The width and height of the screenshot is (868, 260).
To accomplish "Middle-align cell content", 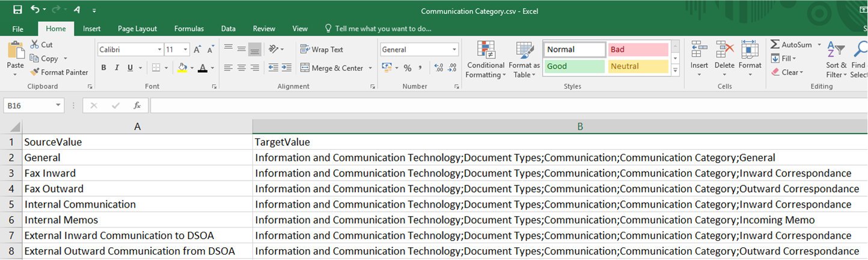I will tap(242, 49).
